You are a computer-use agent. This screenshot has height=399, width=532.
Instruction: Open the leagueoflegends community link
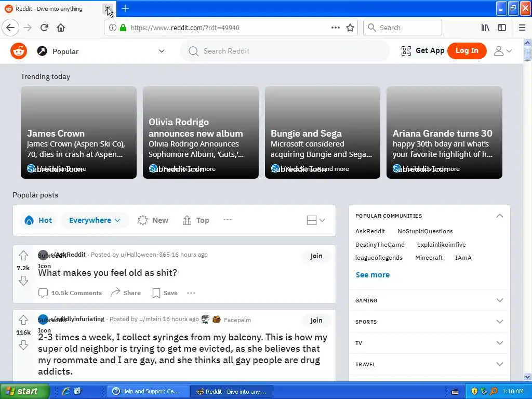[x=379, y=258]
